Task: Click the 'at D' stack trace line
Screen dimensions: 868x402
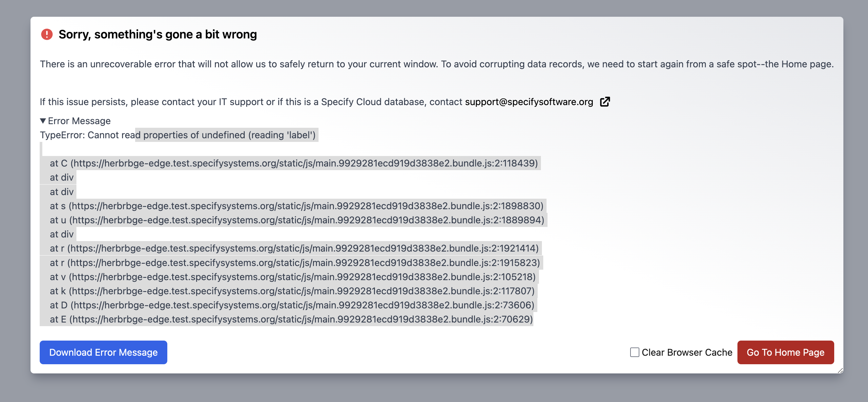Action: (x=292, y=305)
